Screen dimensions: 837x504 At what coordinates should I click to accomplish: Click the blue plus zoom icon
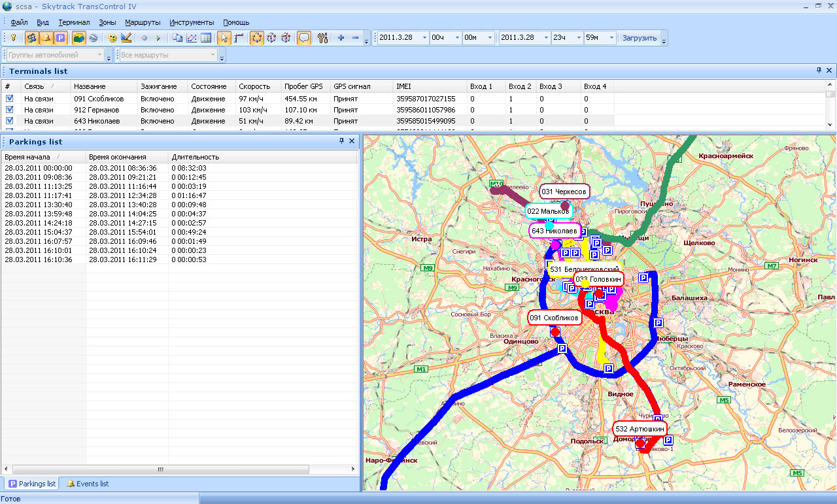(x=341, y=38)
